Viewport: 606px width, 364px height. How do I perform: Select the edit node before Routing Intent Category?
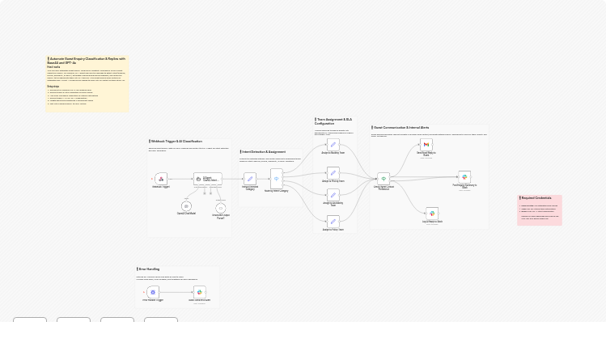250,179
